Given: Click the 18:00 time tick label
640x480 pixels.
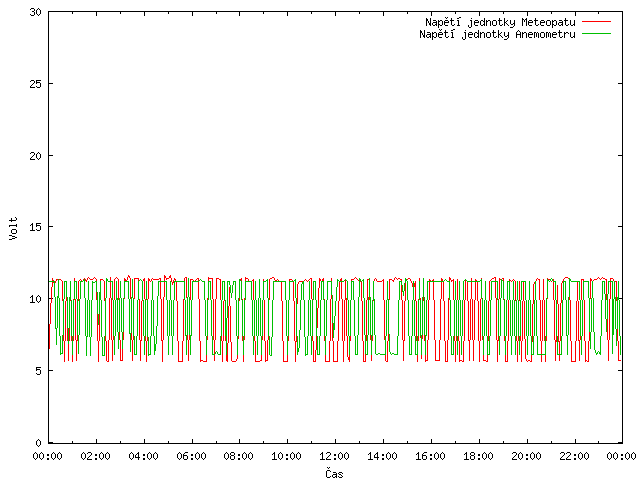Looking at the screenshot, I should (x=478, y=456).
